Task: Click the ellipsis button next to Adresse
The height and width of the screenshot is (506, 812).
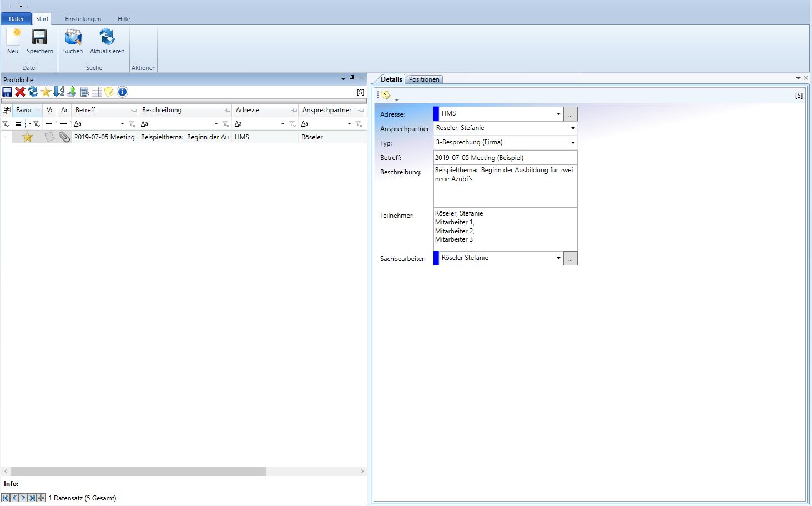Action: [x=571, y=114]
